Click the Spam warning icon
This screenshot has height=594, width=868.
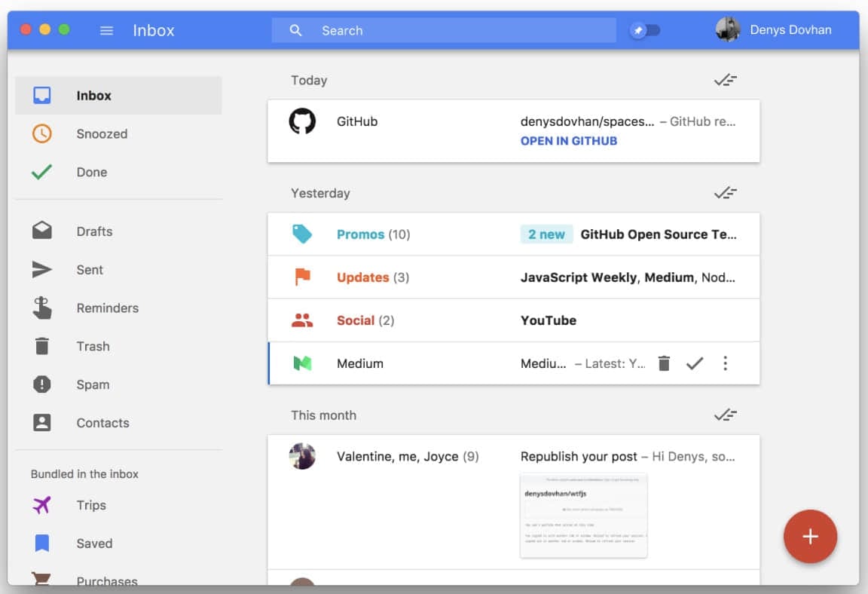(x=42, y=384)
